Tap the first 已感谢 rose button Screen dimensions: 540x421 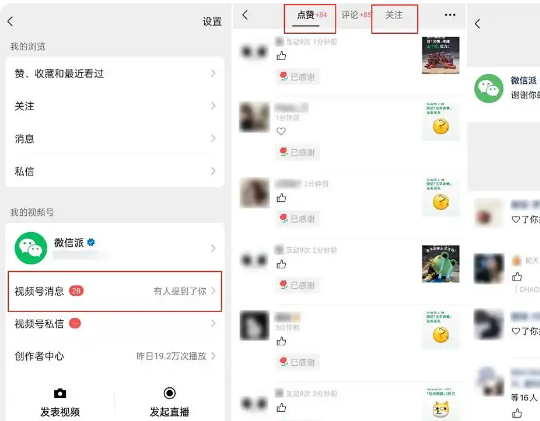pos(297,77)
